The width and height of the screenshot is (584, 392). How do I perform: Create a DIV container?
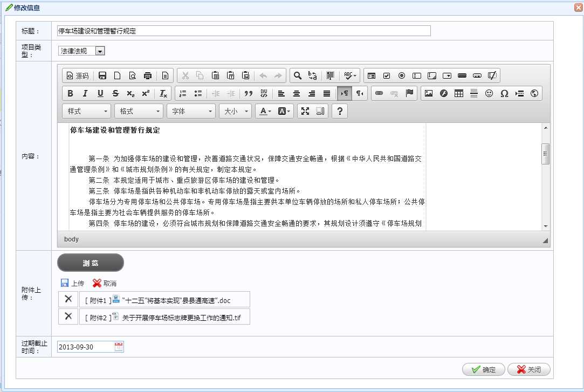(264, 93)
